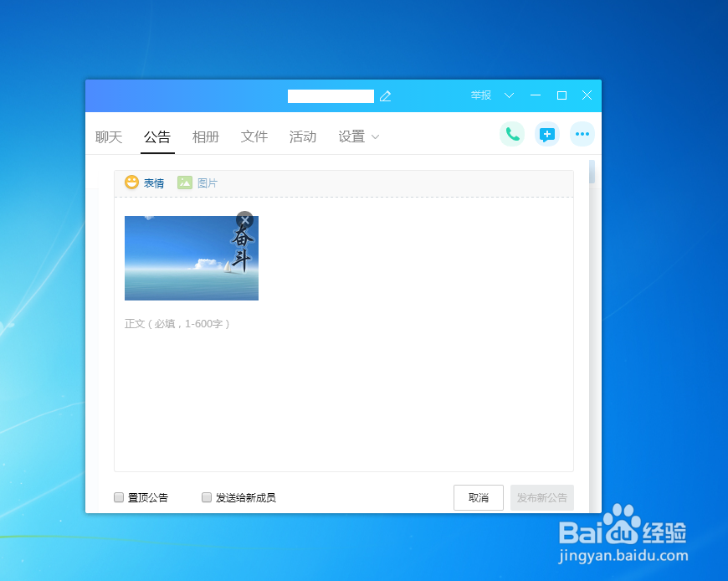
Task: Maximize the group window
Action: pyautogui.click(x=561, y=95)
